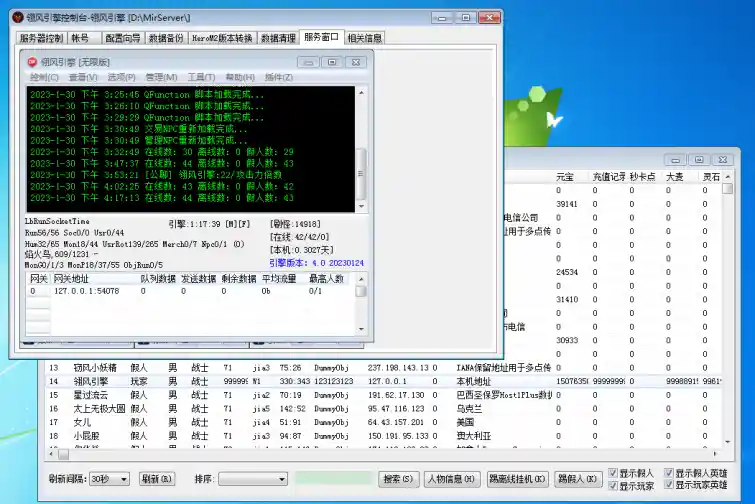755x504 pixels.
Task: Open the 控制(C) menu
Action: pyautogui.click(x=44, y=77)
